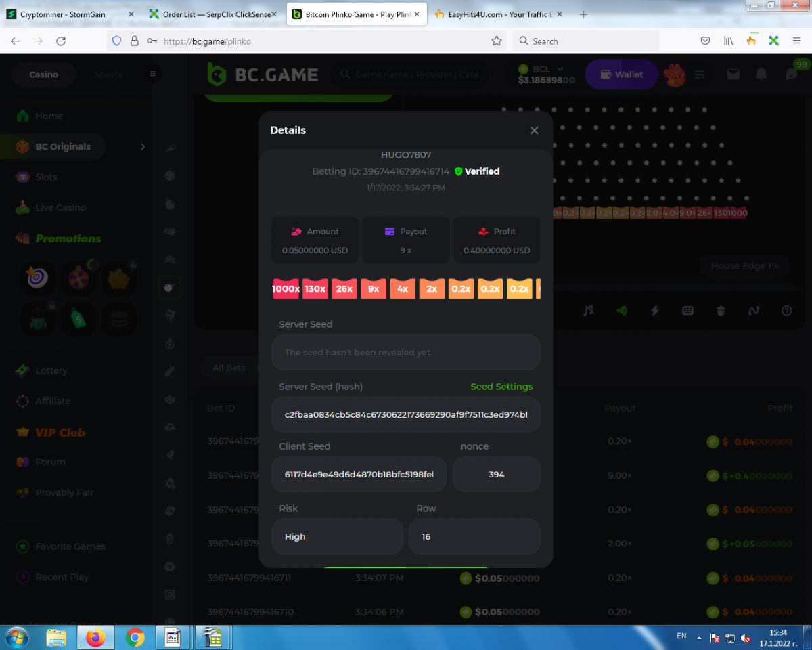Image resolution: width=812 pixels, height=650 pixels.
Task: Open Seed Settings link
Action: click(x=501, y=387)
